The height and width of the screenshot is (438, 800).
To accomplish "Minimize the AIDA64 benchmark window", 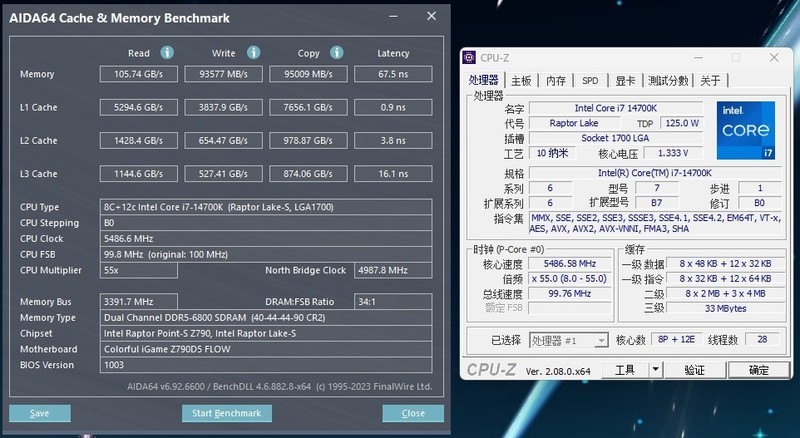I will tap(393, 16).
